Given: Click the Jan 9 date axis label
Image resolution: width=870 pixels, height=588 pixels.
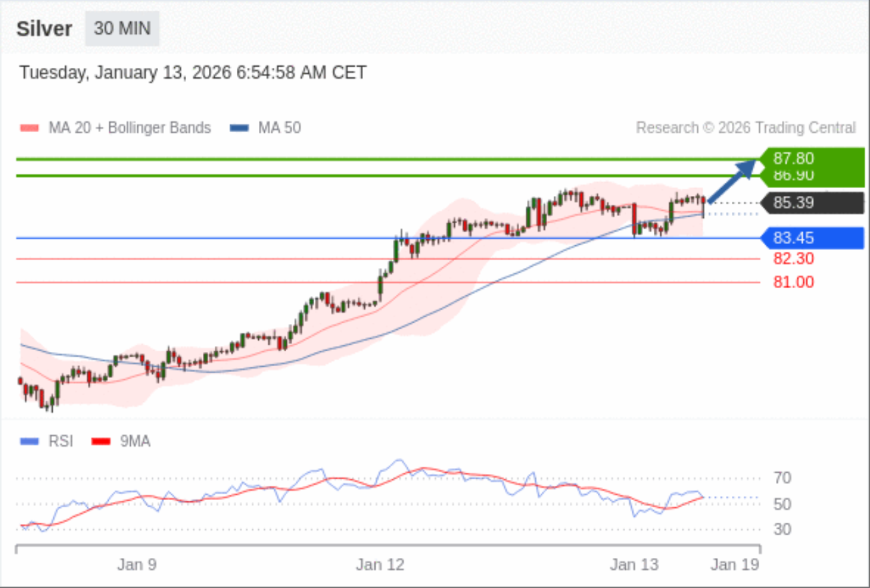Looking at the screenshot, I should coord(137,565).
